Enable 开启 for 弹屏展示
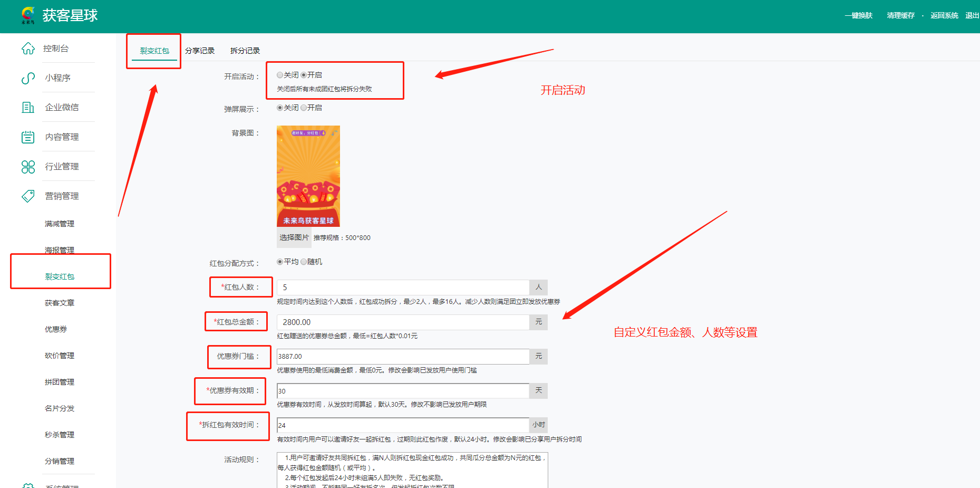This screenshot has width=980, height=488. click(304, 108)
